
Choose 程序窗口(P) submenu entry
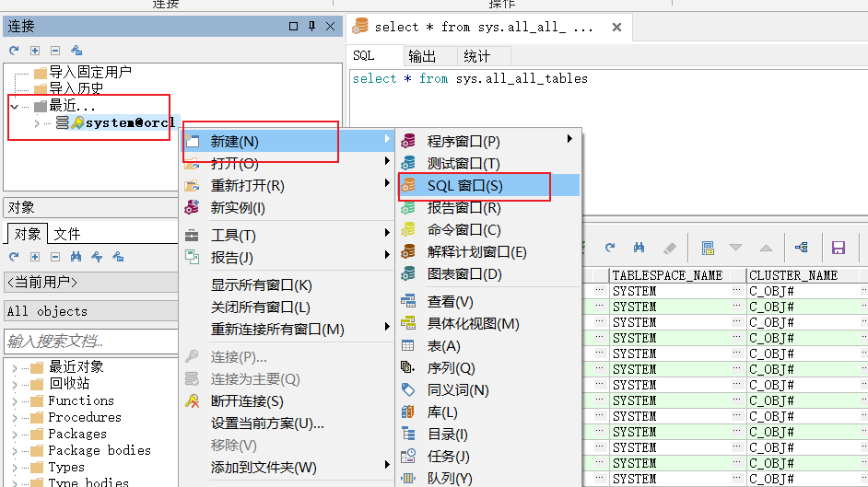(x=488, y=142)
